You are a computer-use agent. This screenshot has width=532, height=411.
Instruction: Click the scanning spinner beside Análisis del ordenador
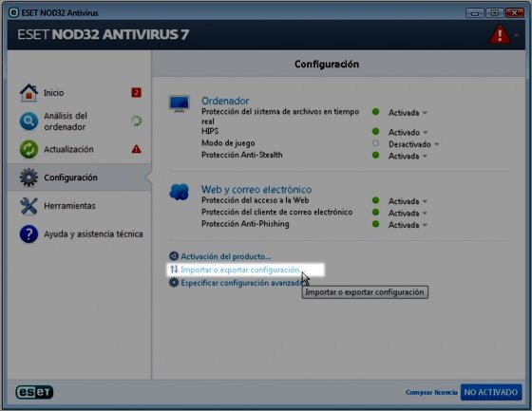click(137, 121)
